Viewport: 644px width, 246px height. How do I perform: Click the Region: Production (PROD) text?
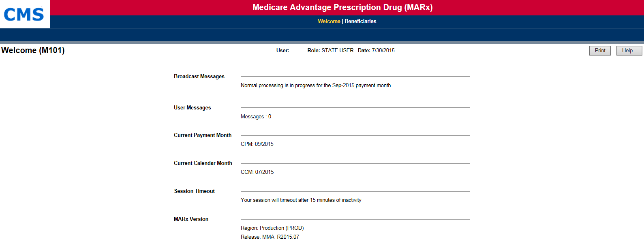tap(272, 228)
